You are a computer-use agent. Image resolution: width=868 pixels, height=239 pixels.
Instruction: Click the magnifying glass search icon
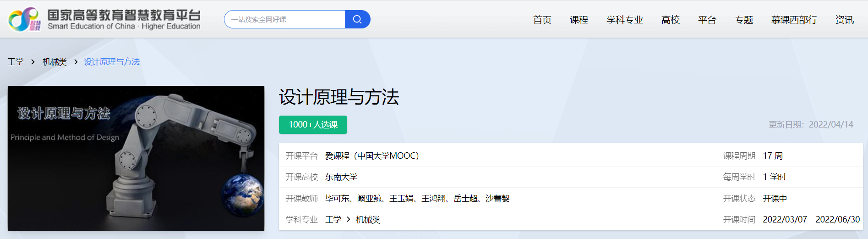pyautogui.click(x=357, y=19)
